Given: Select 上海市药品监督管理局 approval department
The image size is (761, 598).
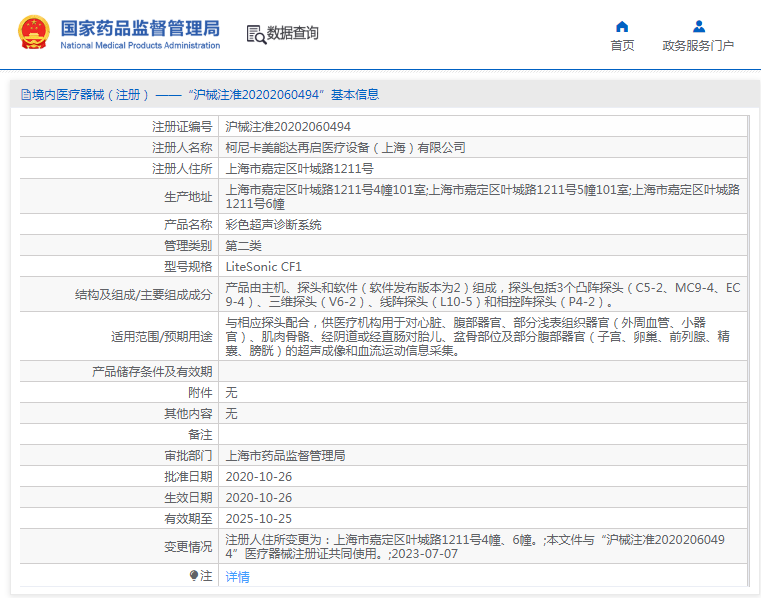Looking at the screenshot, I should pos(285,456).
